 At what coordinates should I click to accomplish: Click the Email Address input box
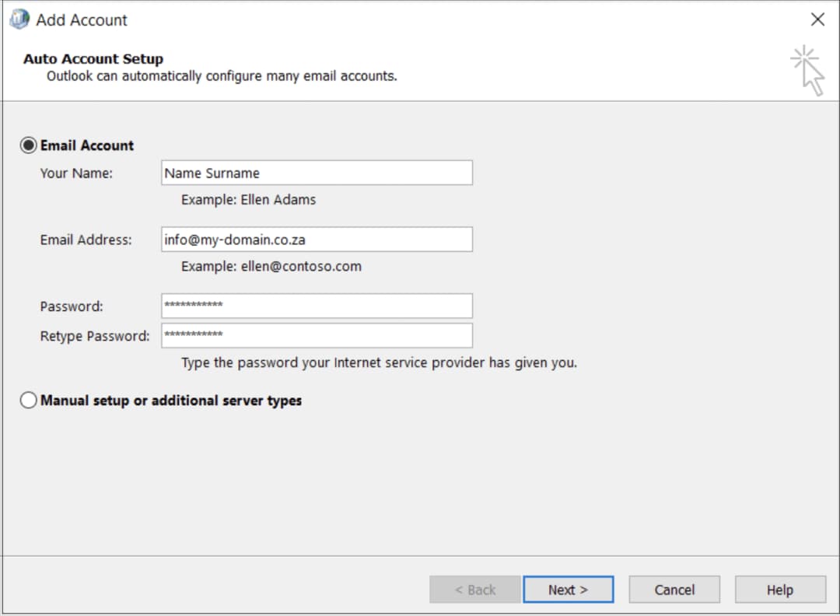(317, 239)
